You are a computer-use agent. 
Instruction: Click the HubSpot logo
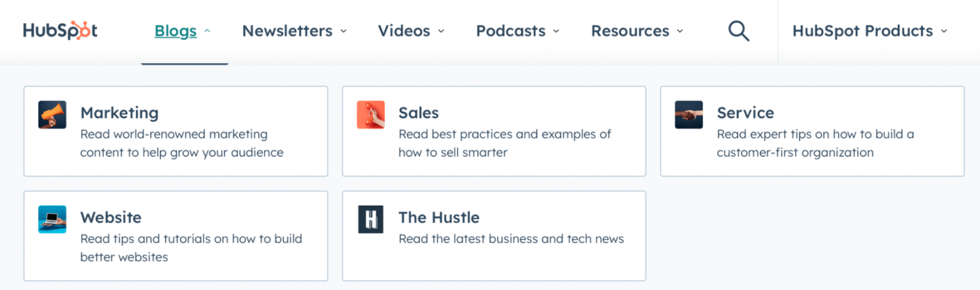pos(60,31)
